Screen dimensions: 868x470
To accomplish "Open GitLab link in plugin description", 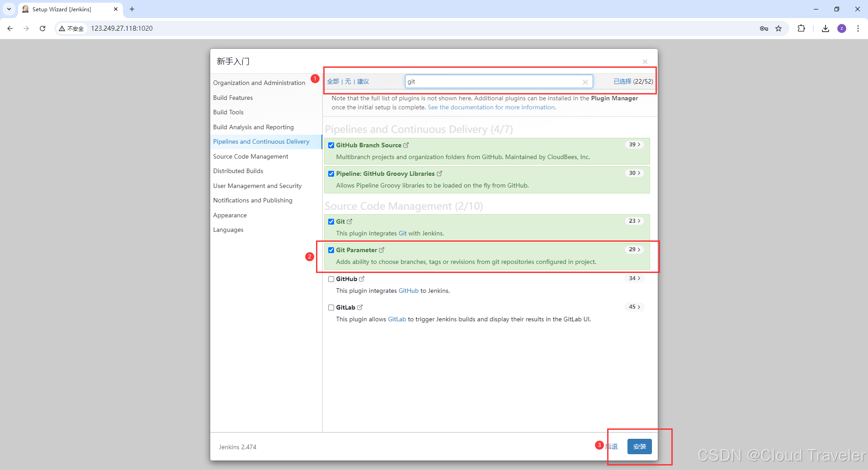I will 397,319.
